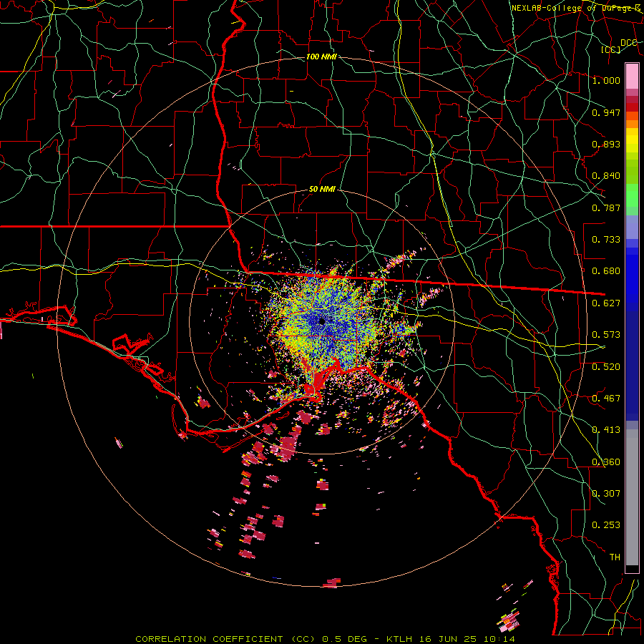Click the '100 NMI' range ring label

coord(321,57)
